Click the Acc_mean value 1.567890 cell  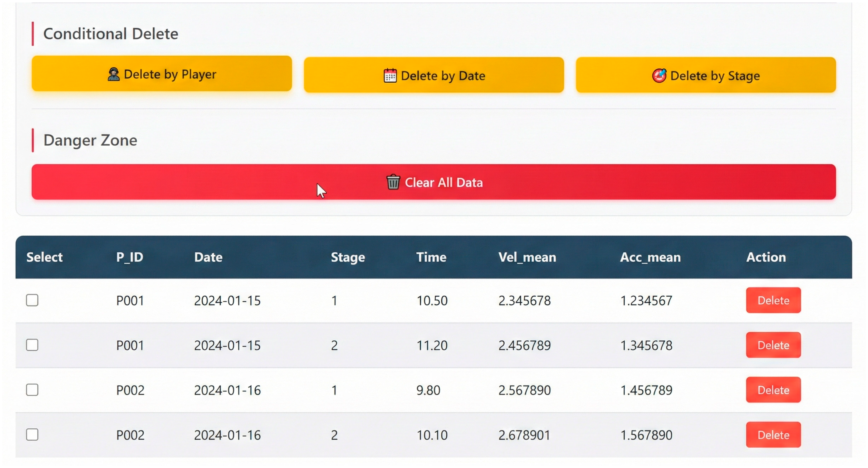pyautogui.click(x=646, y=435)
